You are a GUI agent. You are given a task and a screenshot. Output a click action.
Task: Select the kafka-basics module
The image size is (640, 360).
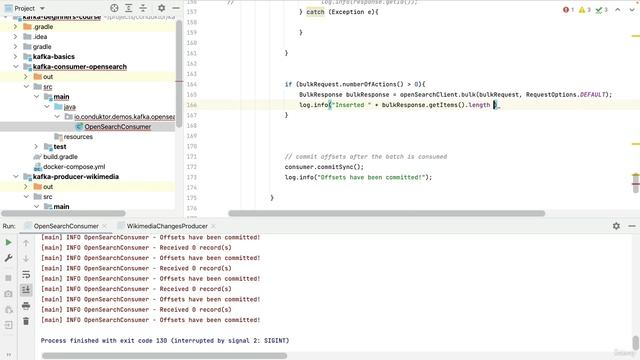pyautogui.click(x=53, y=57)
